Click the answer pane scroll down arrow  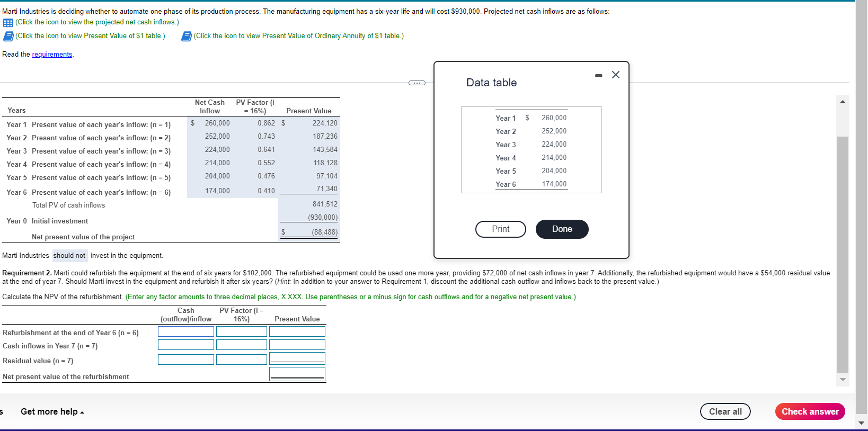click(843, 380)
